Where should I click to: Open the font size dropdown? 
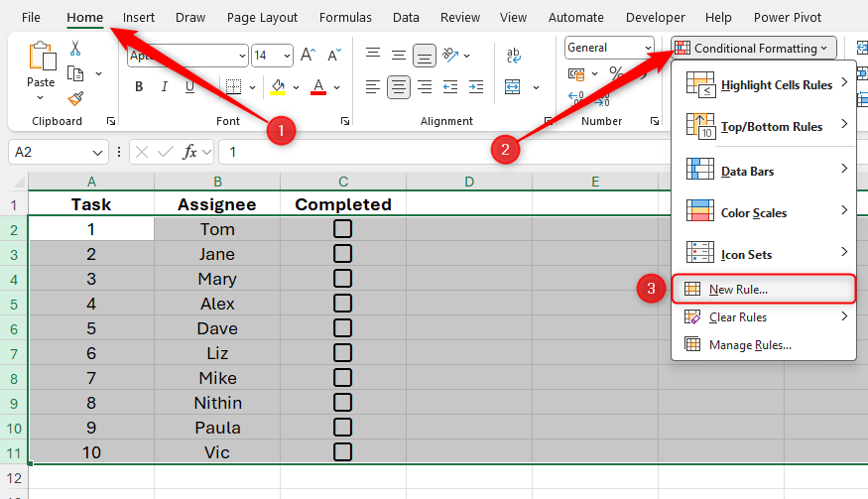[x=286, y=56]
